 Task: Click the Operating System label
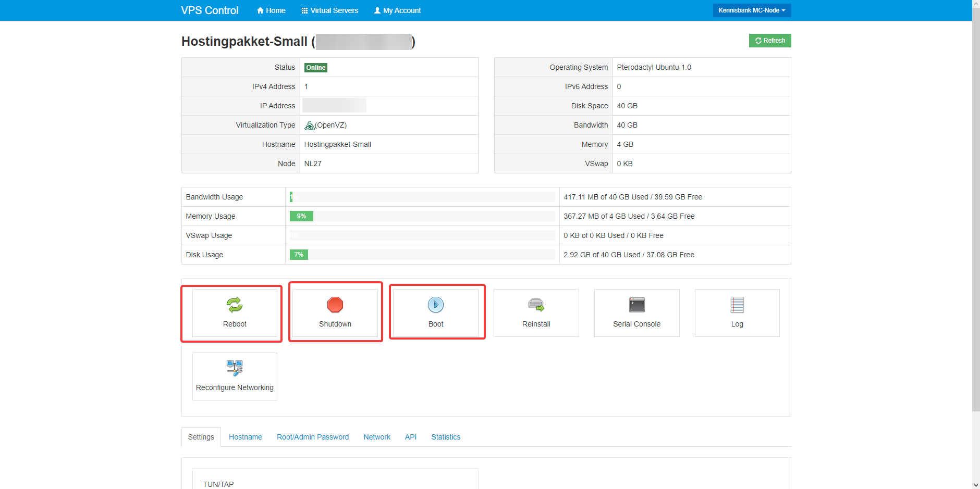point(579,67)
